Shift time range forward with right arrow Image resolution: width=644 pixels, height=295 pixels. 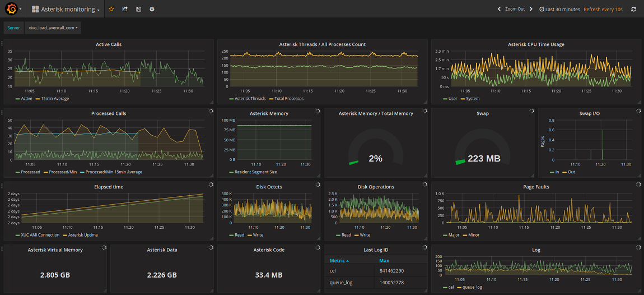pos(531,10)
